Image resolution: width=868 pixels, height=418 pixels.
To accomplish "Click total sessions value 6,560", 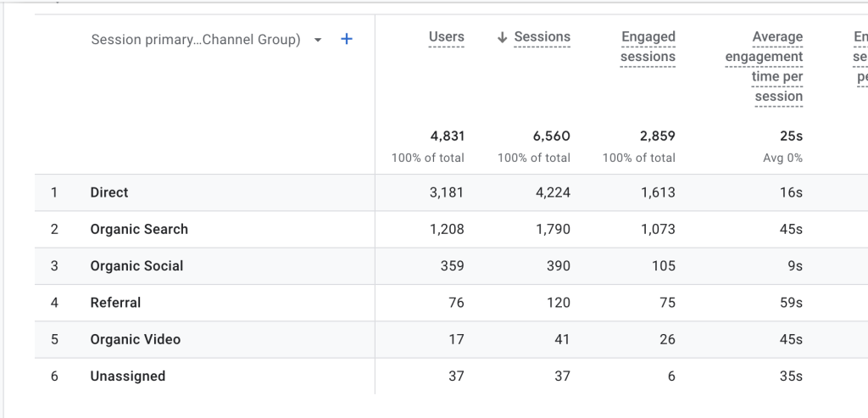I will [552, 136].
